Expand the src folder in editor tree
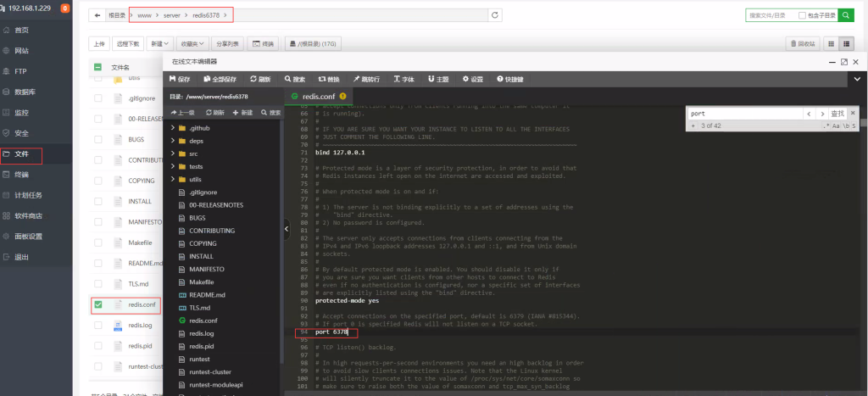 point(173,153)
